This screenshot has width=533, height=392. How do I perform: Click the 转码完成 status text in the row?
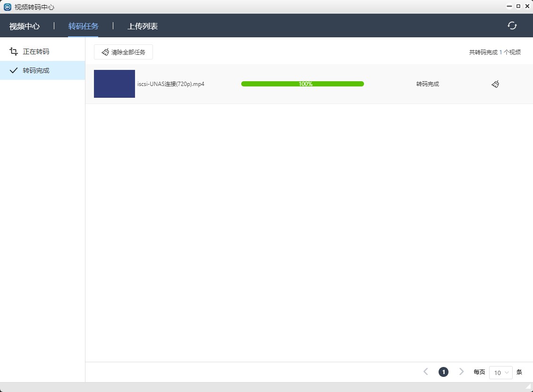click(x=427, y=84)
